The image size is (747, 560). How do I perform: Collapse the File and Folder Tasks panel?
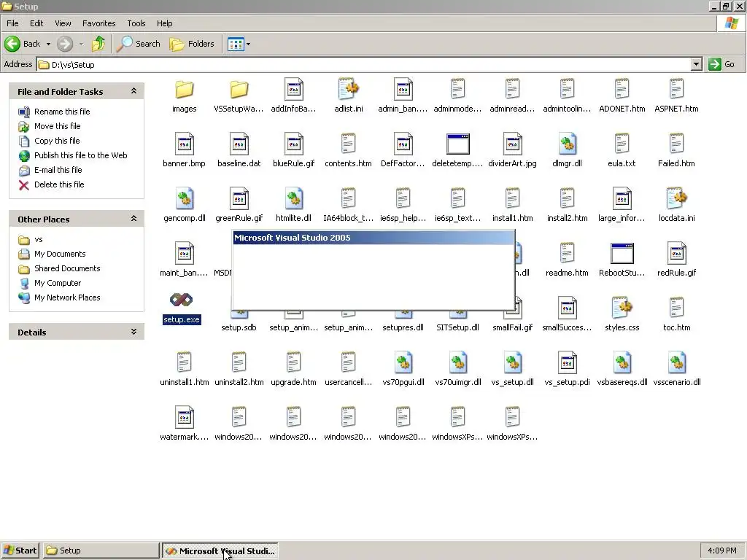coord(134,91)
